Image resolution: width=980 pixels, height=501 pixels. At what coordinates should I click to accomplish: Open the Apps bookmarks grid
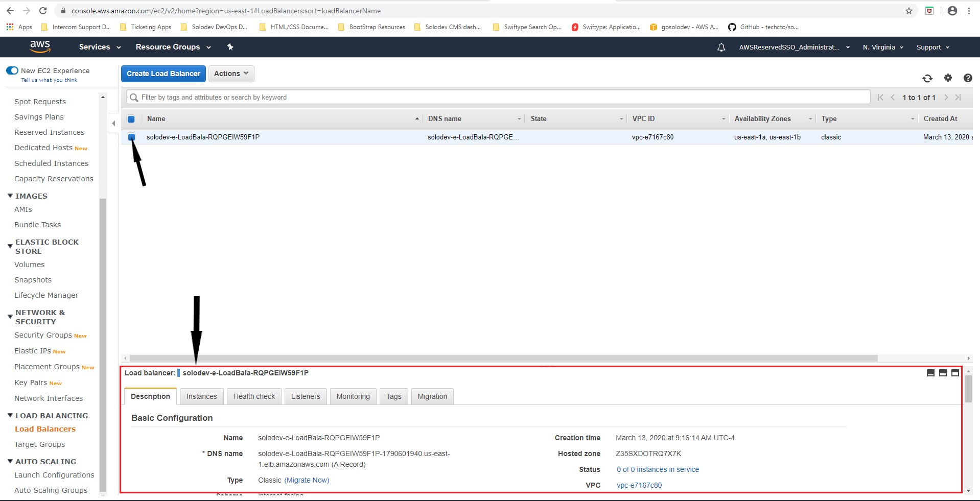click(x=19, y=27)
